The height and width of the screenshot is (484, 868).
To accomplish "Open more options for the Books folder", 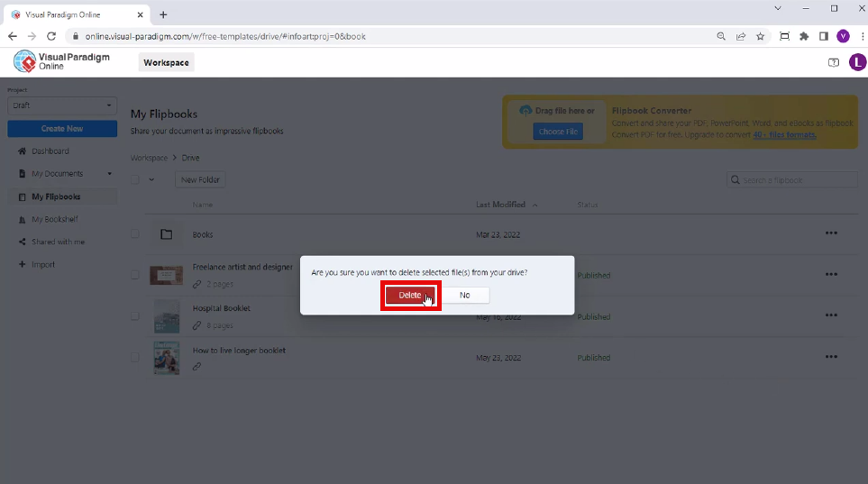I will point(831,233).
